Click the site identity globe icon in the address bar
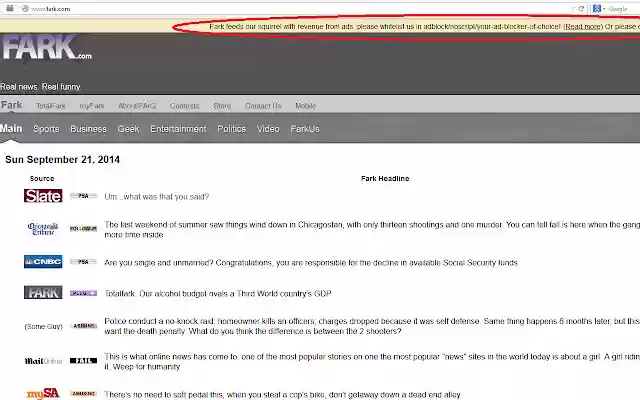Screen dimensions: 640x400 coord(25,9)
